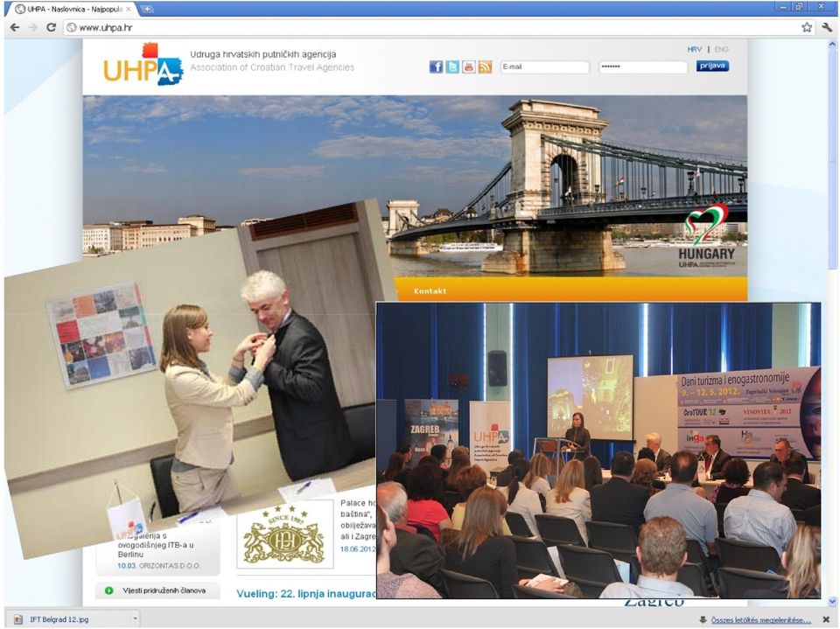Click the ITB Berlin gallery text

[156, 544]
